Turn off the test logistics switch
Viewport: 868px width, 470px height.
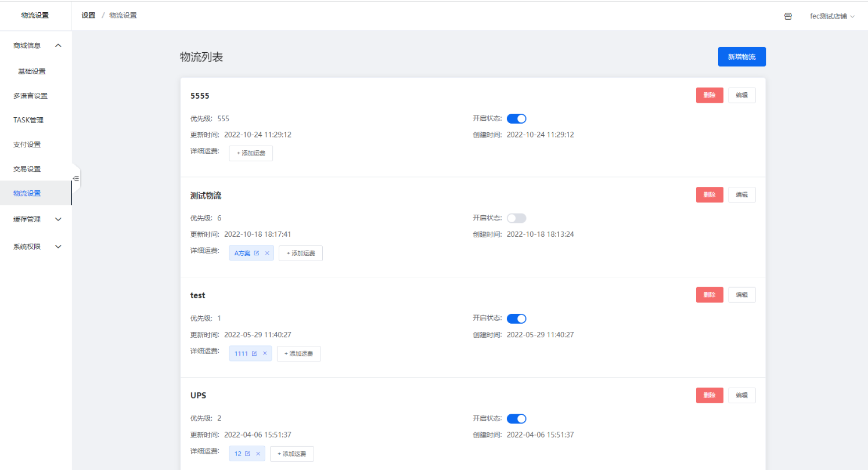pos(516,319)
